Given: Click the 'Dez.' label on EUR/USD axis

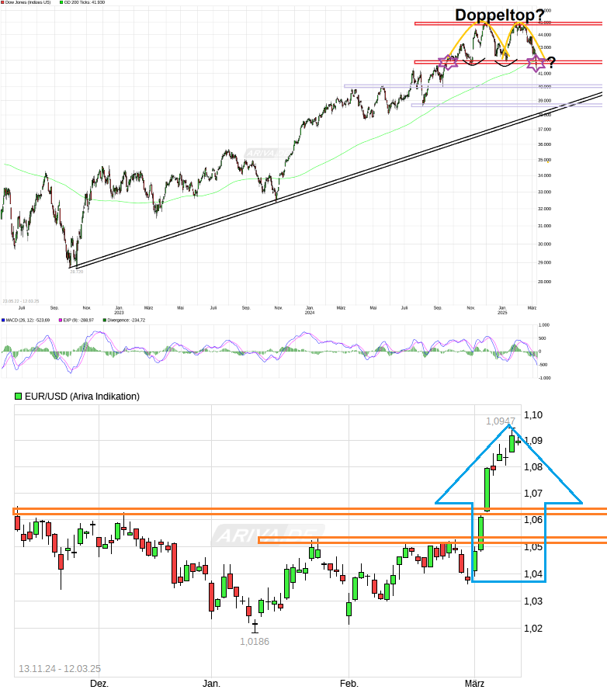Looking at the screenshot, I should [x=99, y=684].
